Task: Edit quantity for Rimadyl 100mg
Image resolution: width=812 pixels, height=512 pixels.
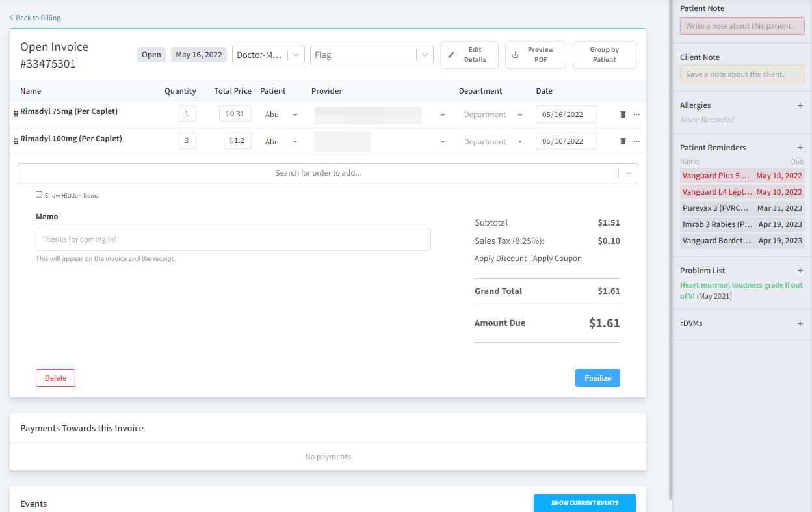Action: (x=187, y=141)
